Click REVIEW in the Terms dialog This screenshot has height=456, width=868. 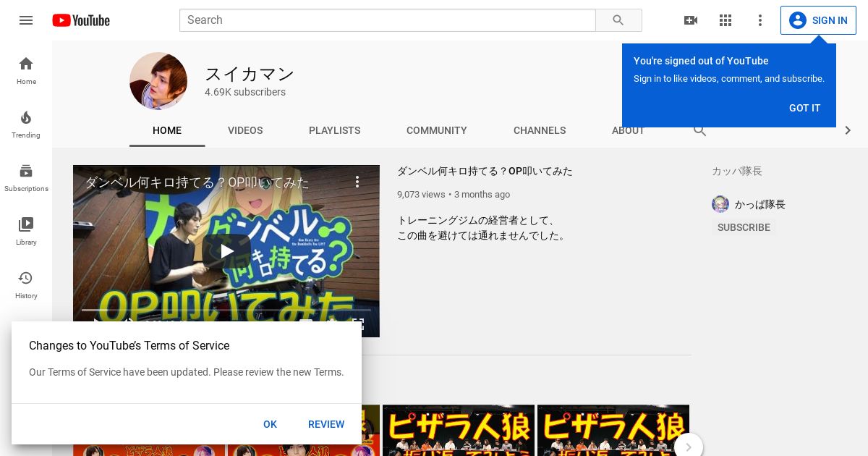coord(326,424)
